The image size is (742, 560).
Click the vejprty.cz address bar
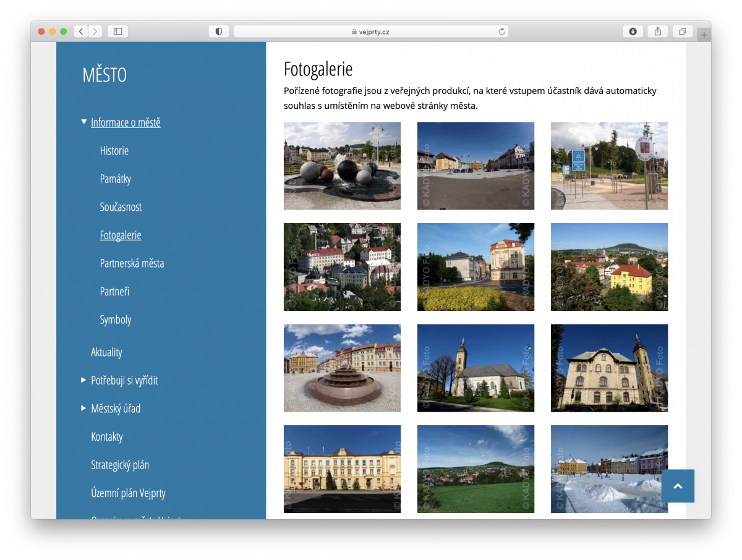pos(371,32)
